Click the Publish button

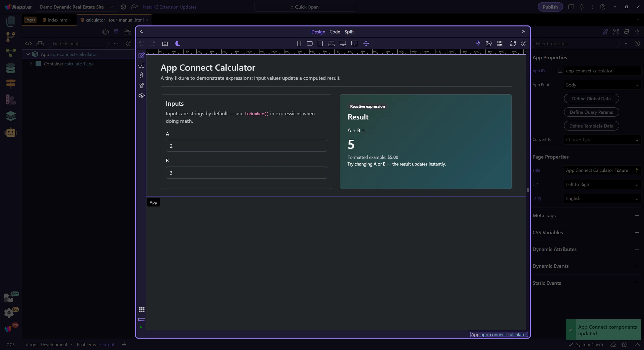coord(550,7)
